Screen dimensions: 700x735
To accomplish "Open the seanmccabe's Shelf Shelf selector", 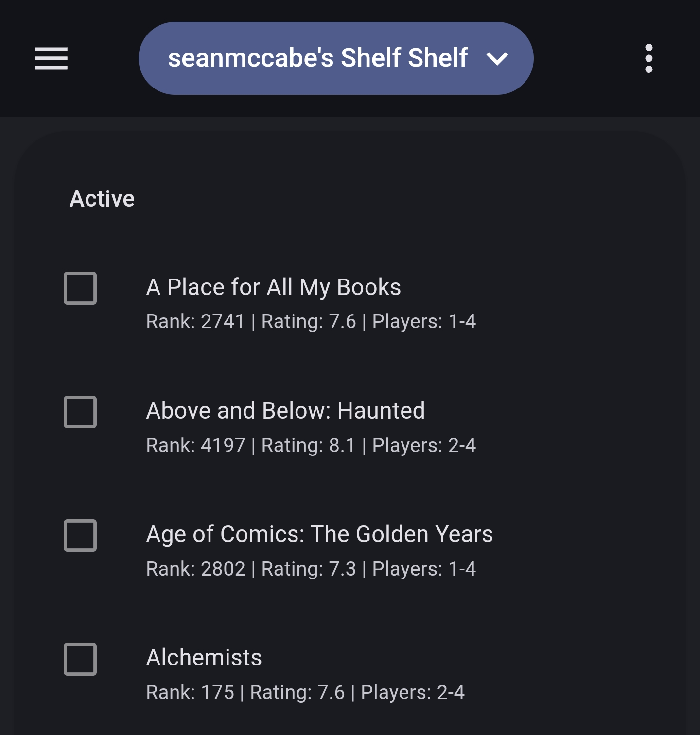I will click(x=317, y=58).
